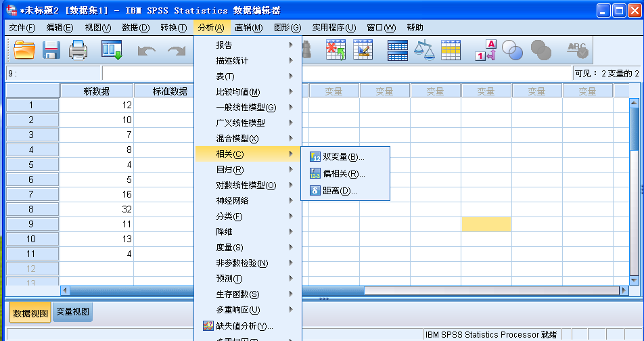Viewport: 644px width, 341px height.
Task: Click the Use variable sets circles icon
Action: coord(513,50)
